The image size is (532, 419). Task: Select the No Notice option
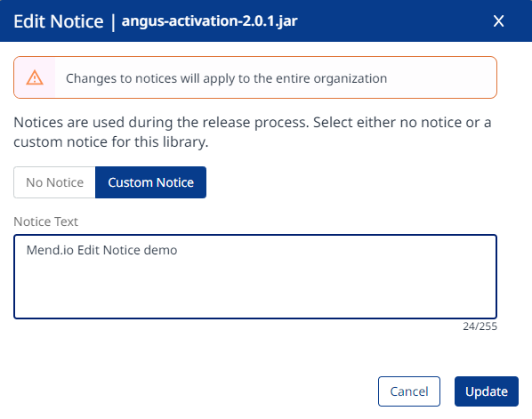click(54, 182)
